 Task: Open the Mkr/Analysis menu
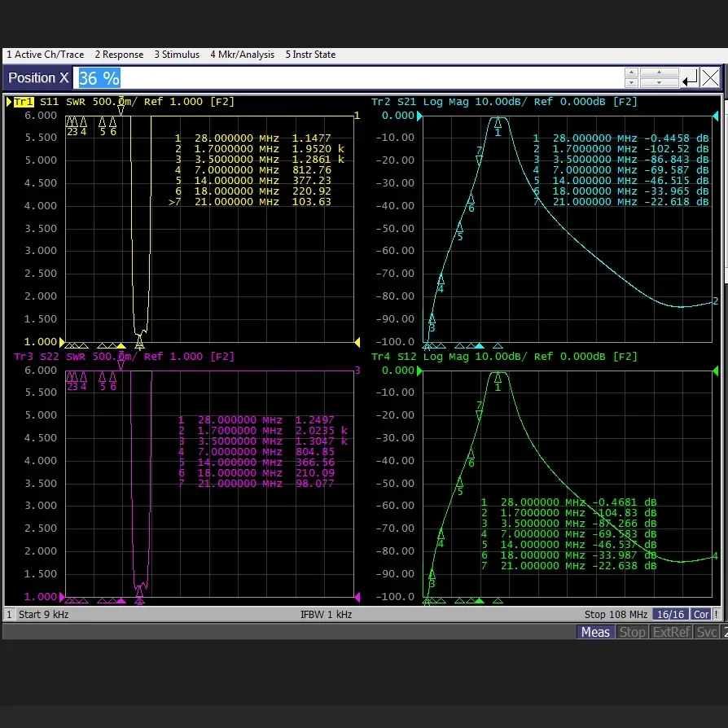click(x=243, y=55)
